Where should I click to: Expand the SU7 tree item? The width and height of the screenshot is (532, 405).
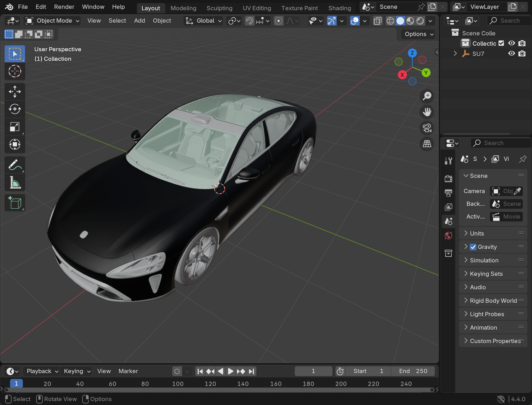coord(455,53)
